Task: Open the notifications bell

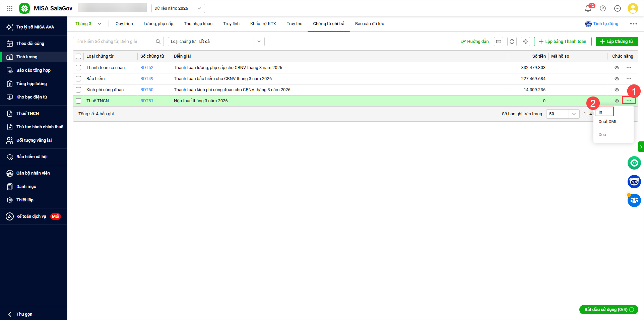Action: coord(588,8)
